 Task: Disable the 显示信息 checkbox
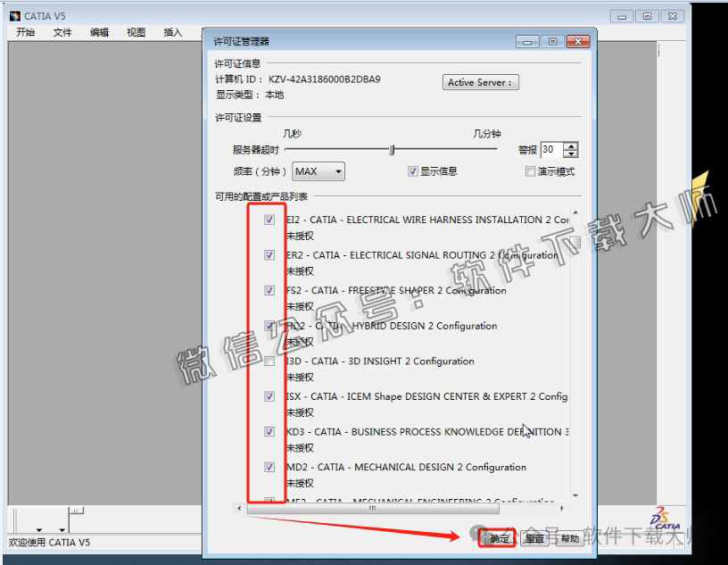pyautogui.click(x=413, y=170)
